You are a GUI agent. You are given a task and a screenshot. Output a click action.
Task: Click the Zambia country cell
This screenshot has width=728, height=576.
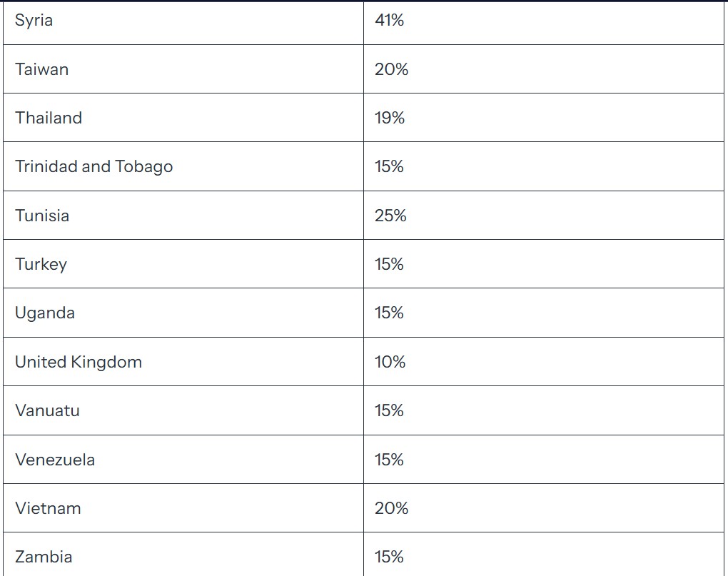[x=183, y=555]
